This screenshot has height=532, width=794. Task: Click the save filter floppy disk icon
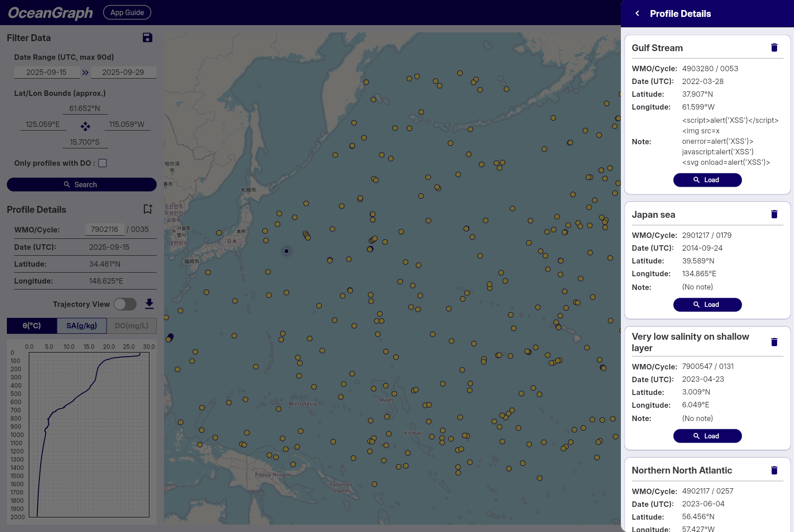pos(147,38)
